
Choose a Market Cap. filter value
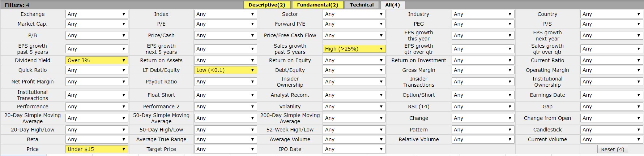[x=97, y=24]
